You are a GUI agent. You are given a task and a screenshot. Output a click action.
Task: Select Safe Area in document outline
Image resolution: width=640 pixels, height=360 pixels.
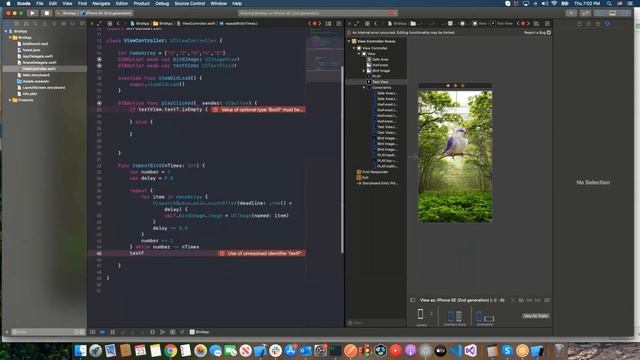coord(377,59)
